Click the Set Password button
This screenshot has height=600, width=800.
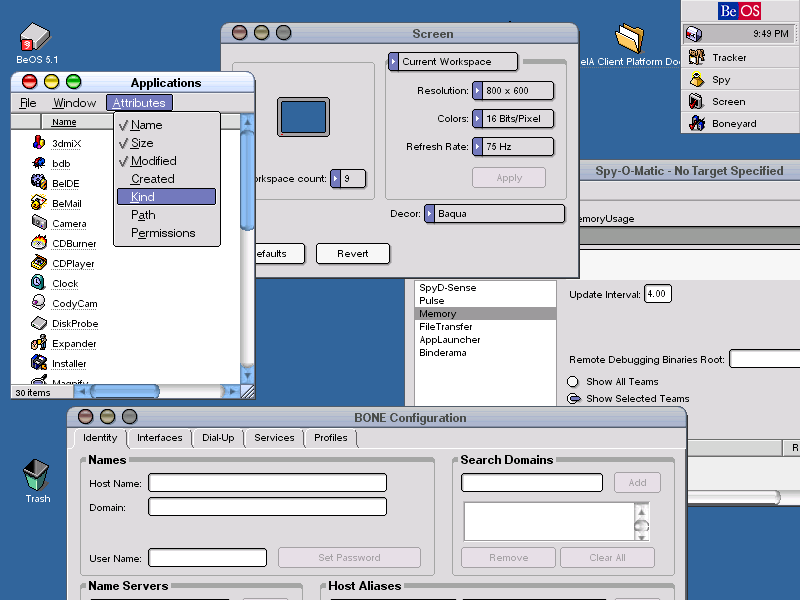coord(349,558)
